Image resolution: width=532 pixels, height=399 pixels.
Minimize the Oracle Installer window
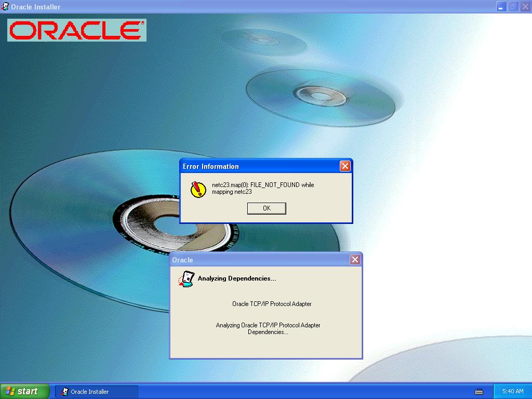click(501, 7)
